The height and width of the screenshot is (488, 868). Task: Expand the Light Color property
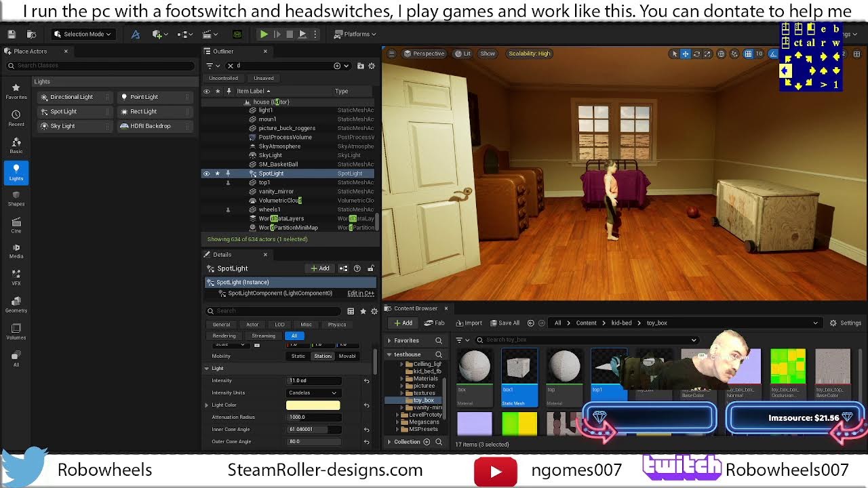pyautogui.click(x=207, y=405)
